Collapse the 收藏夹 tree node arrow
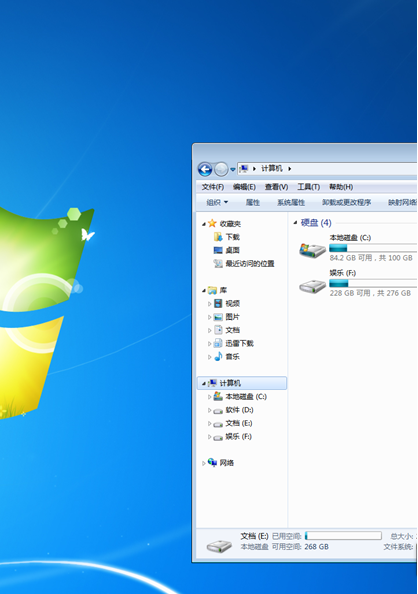Viewport: 418px width, 594px height. pyautogui.click(x=204, y=224)
